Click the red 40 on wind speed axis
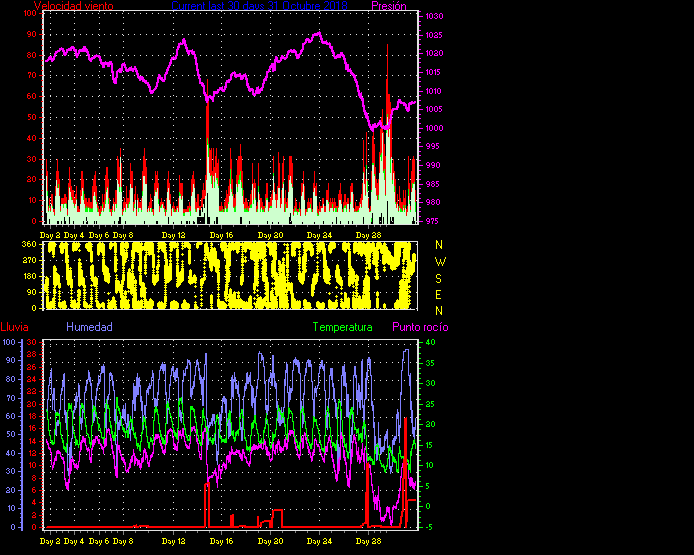The image size is (694, 555). click(x=32, y=138)
